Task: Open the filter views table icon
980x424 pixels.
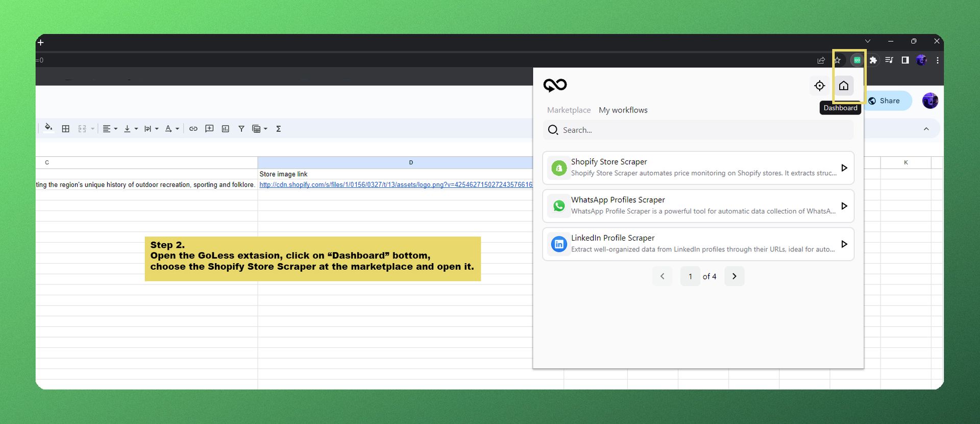Action: pos(257,129)
